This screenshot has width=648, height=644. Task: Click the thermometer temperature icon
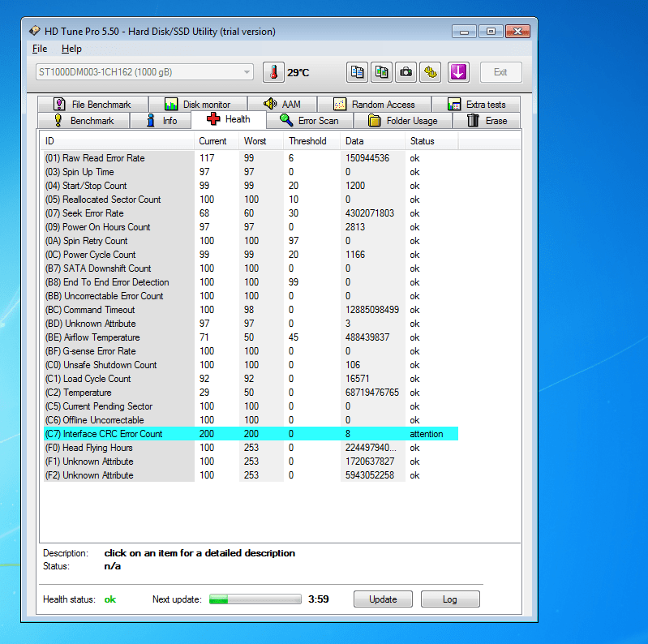[x=273, y=72]
